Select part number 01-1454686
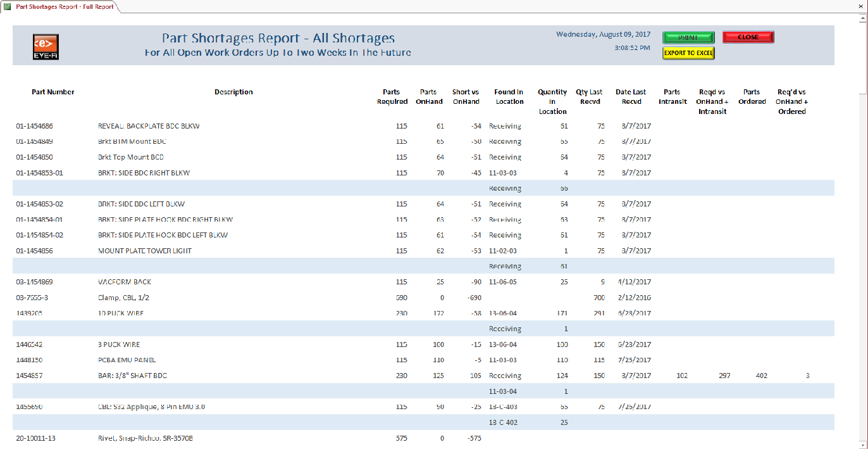Viewport: 868px width, 449px height. (x=35, y=127)
